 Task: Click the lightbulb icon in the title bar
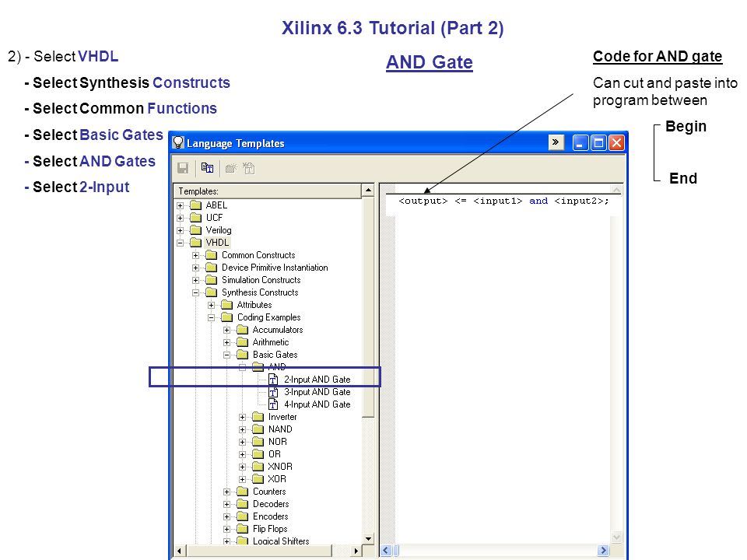point(178,142)
